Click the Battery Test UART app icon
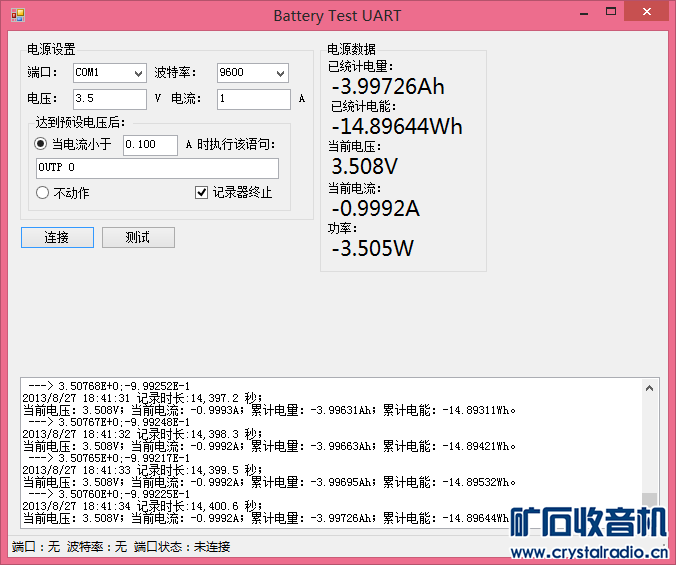 pyautogui.click(x=18, y=16)
